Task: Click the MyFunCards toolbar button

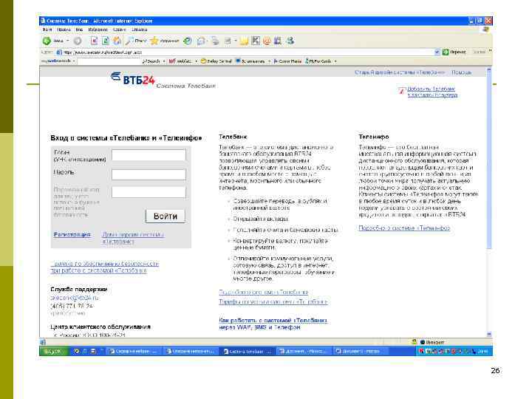Action: pos(318,61)
